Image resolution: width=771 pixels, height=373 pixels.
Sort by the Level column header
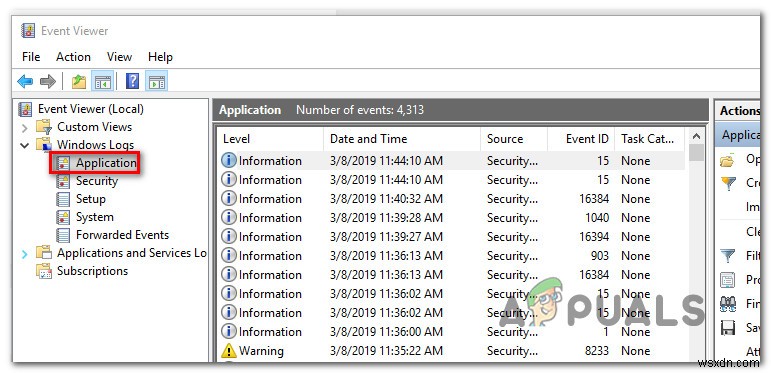pos(269,139)
